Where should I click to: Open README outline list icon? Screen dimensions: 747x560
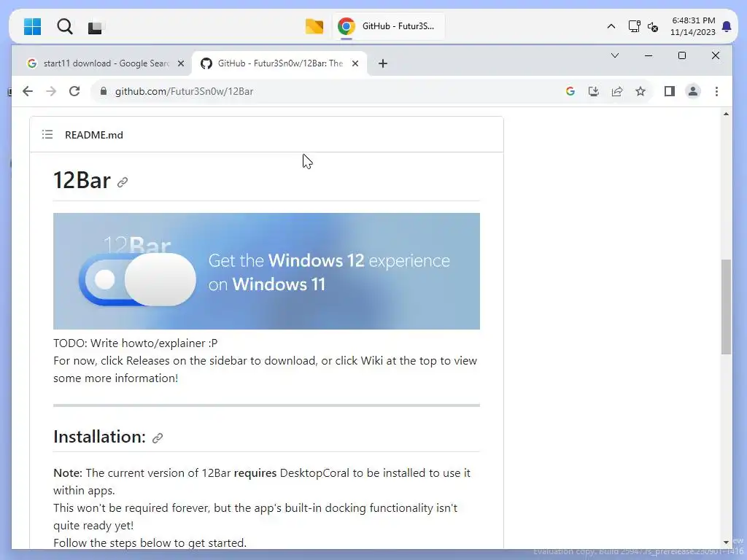coord(47,135)
